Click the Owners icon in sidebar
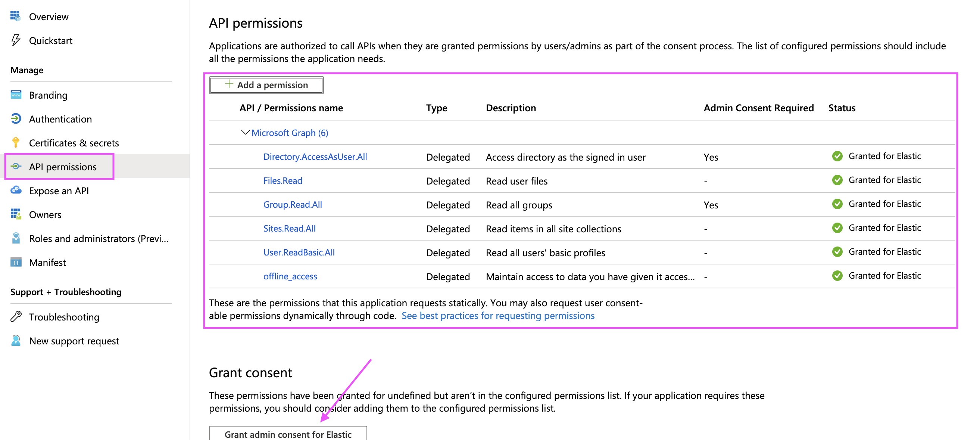980x440 pixels. pyautogui.click(x=16, y=214)
